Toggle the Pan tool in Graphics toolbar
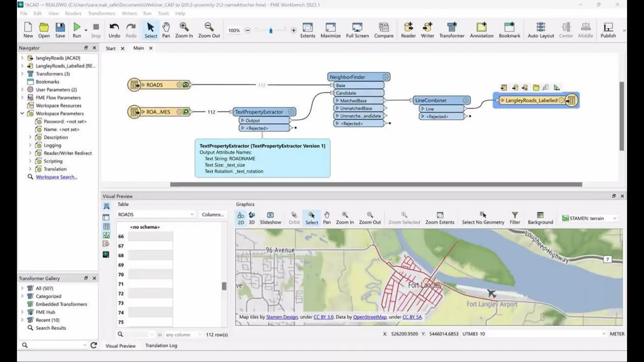 (327, 218)
